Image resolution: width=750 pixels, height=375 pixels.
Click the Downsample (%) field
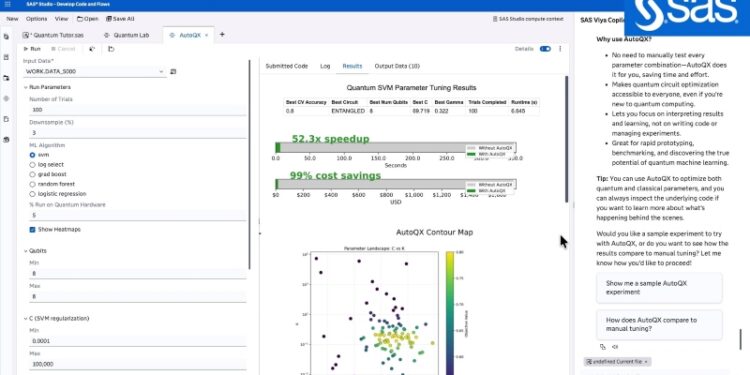pyautogui.click(x=138, y=133)
